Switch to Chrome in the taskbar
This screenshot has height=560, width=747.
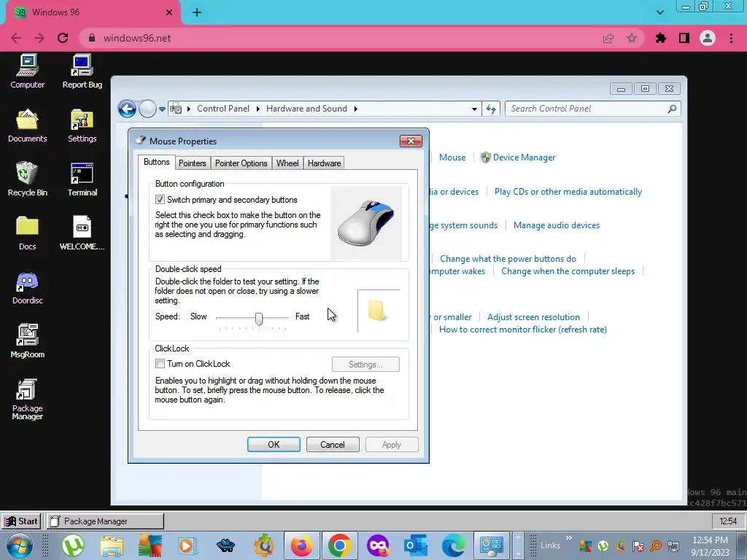click(339, 545)
